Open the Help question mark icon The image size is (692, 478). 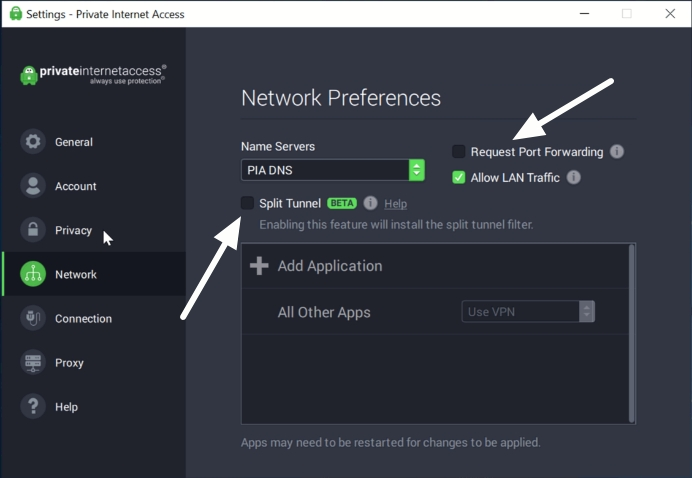[33, 406]
